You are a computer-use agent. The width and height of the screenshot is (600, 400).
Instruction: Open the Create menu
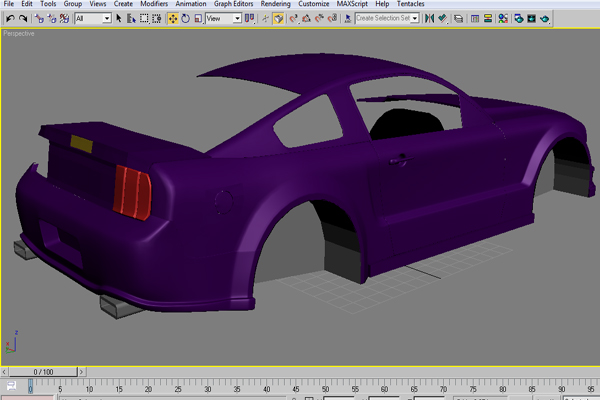point(123,4)
